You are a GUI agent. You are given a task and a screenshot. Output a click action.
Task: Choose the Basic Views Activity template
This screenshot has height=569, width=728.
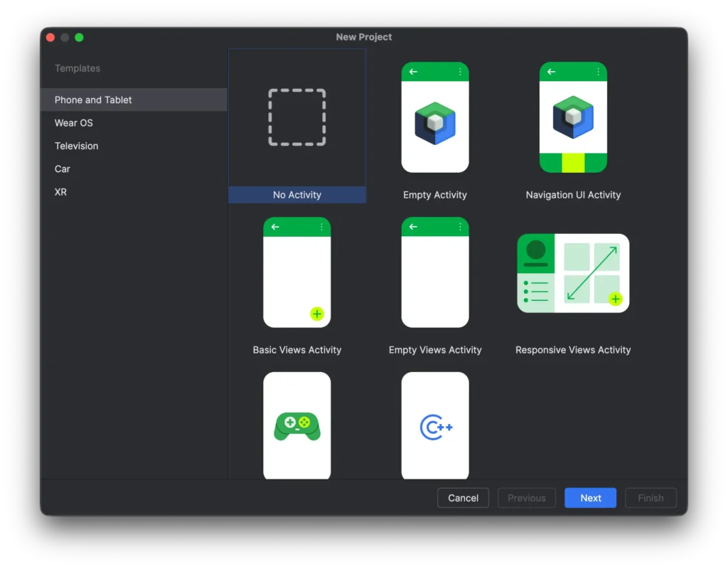click(296, 272)
